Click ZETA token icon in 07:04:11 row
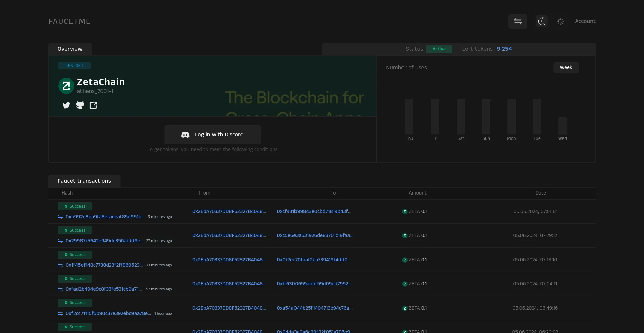Screen dimensions: 644x333 coord(405,284)
